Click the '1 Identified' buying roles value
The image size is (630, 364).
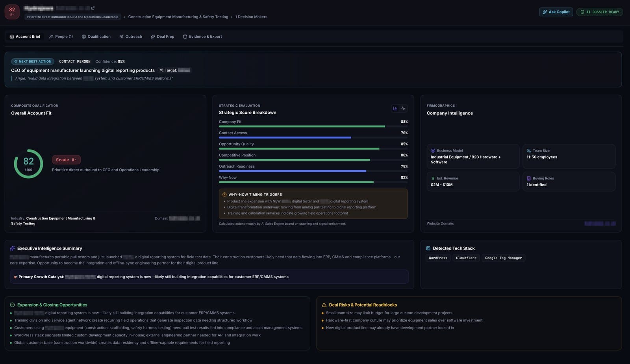point(536,185)
